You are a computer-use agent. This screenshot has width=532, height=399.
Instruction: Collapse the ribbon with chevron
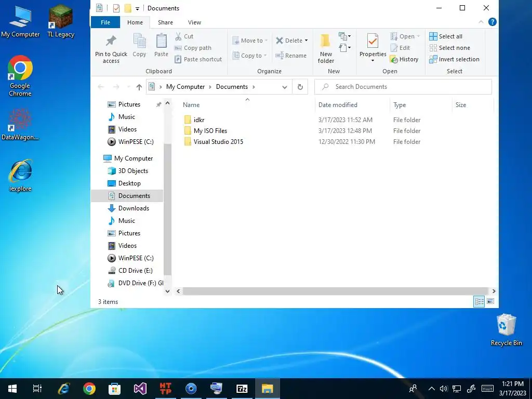pos(481,22)
